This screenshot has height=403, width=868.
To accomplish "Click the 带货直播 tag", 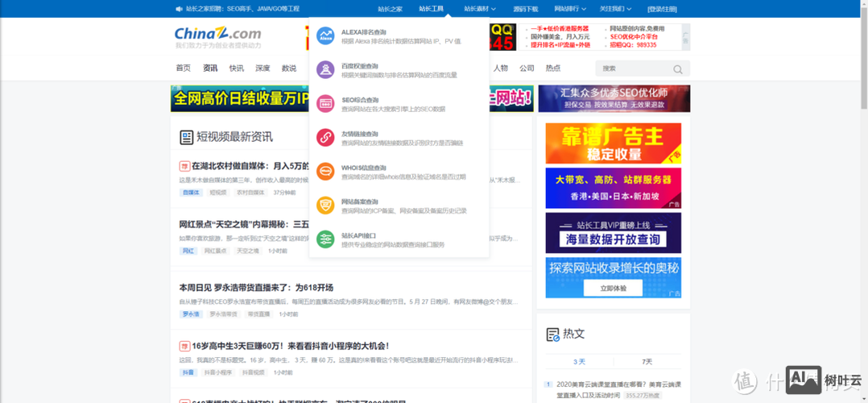I will tap(258, 314).
